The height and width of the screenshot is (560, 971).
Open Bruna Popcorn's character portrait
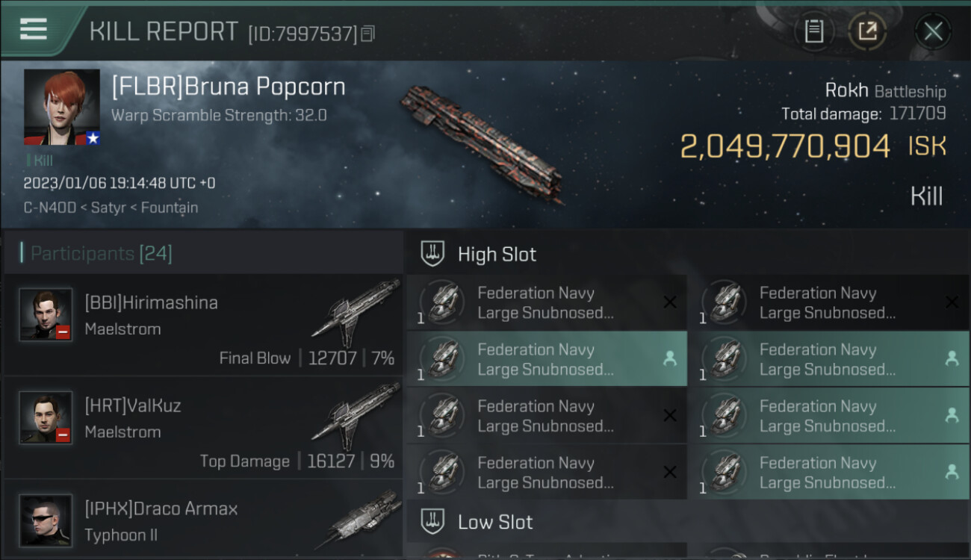[62, 107]
